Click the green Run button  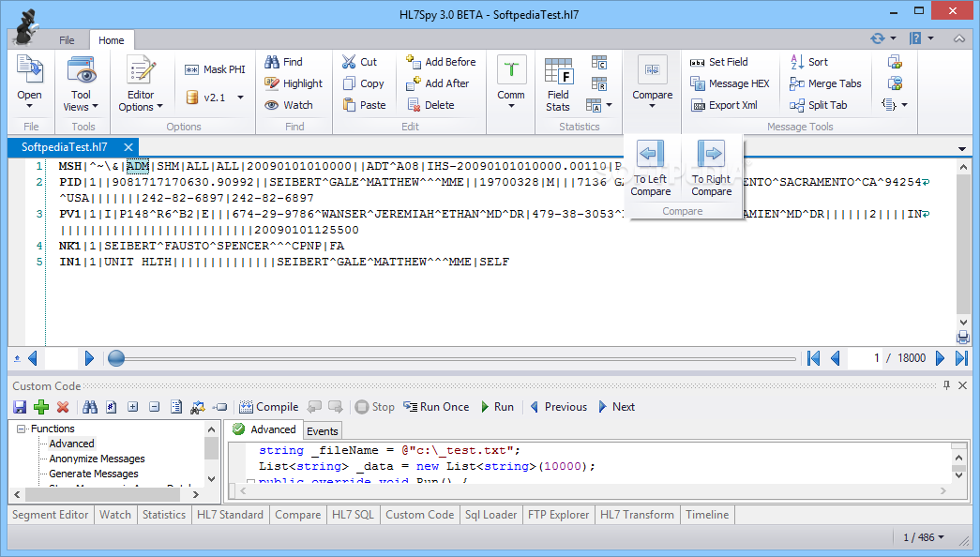497,407
